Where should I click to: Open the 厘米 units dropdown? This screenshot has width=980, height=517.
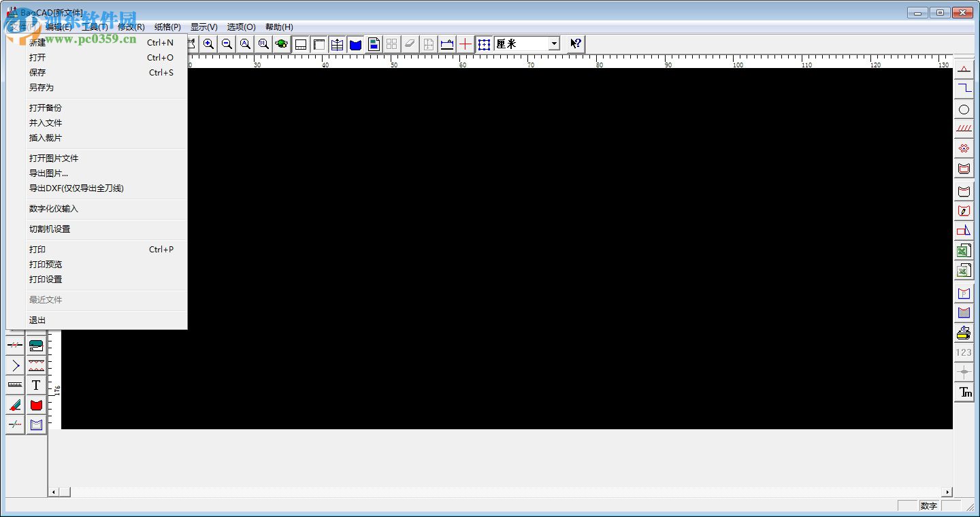(554, 44)
